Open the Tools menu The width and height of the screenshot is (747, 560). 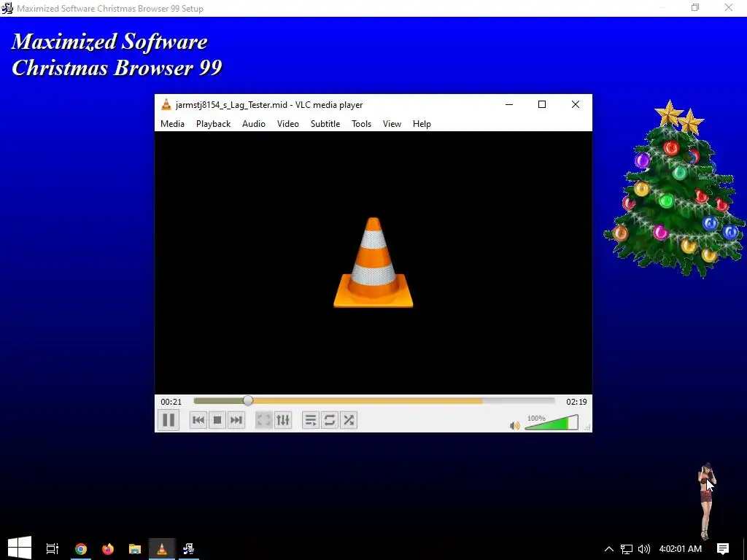click(362, 124)
